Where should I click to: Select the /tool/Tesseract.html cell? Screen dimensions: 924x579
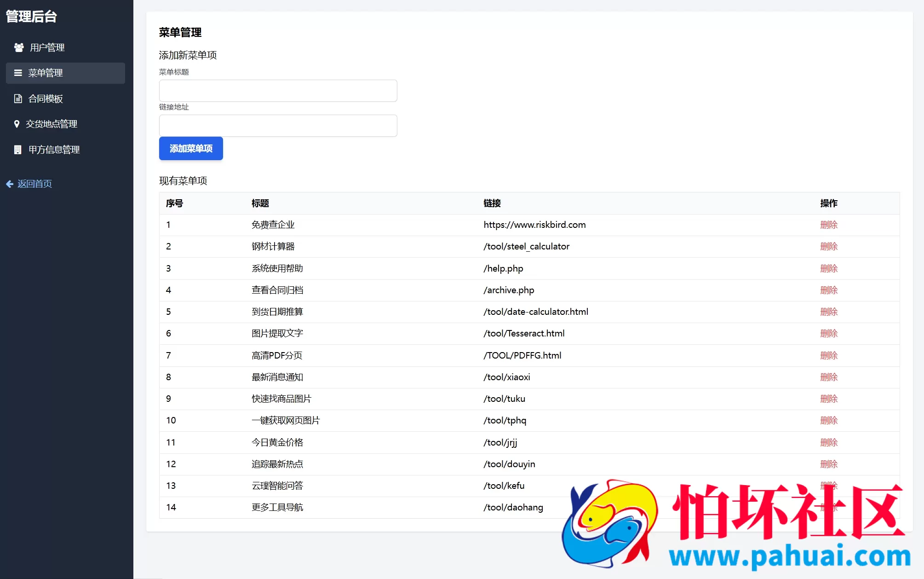pos(524,333)
